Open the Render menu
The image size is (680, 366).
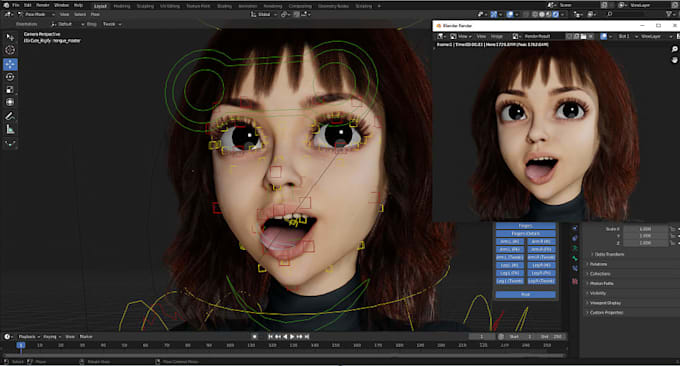[42, 5]
